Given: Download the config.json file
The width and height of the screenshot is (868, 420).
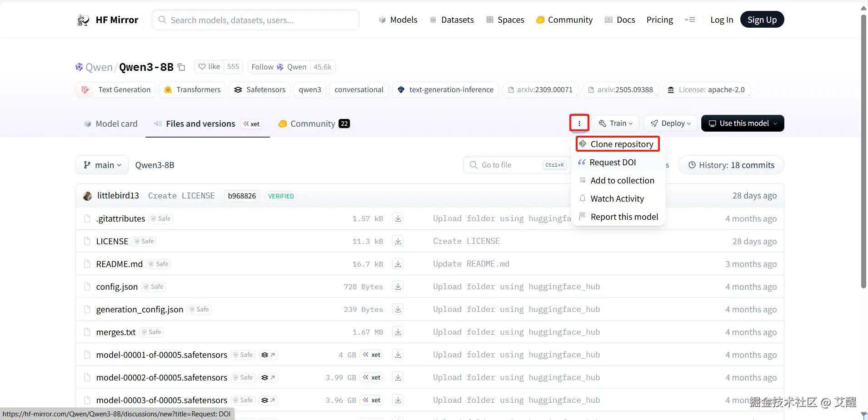Looking at the screenshot, I should (398, 287).
